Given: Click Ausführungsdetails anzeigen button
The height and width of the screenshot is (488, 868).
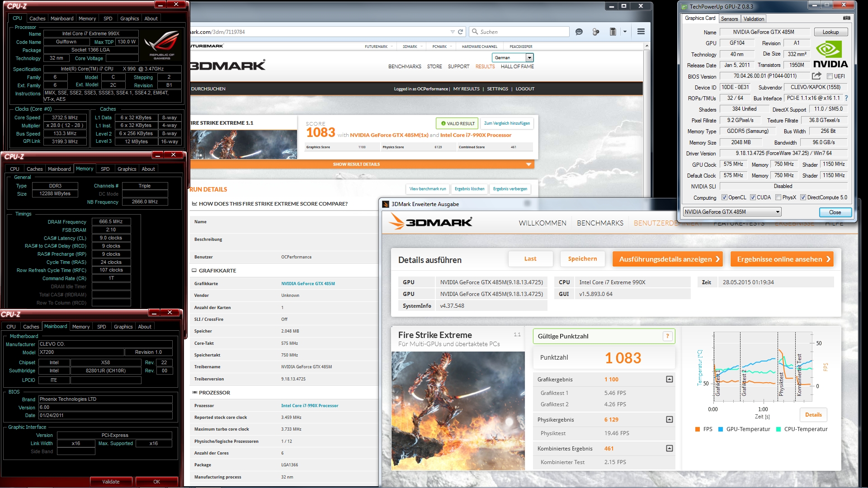Looking at the screenshot, I should 668,259.
